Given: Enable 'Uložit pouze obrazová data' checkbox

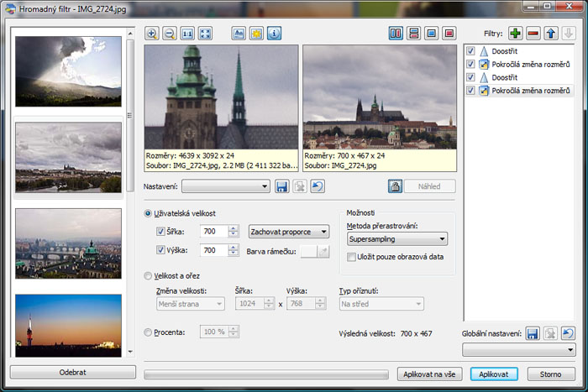Looking at the screenshot, I should [x=352, y=257].
